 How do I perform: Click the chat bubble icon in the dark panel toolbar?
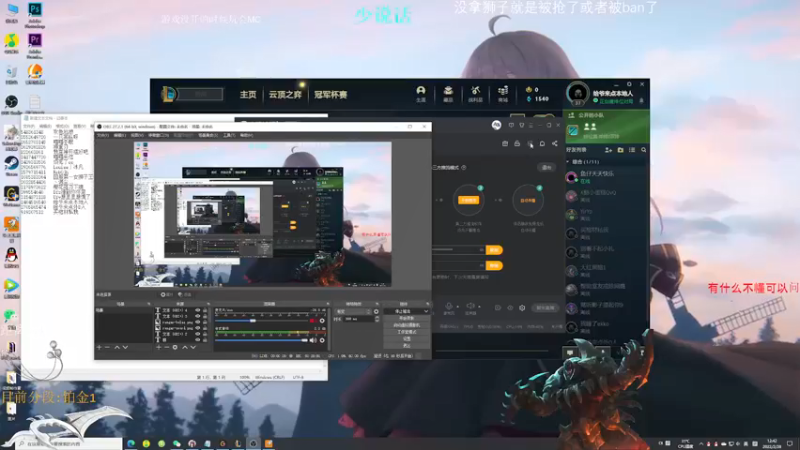tap(542, 144)
